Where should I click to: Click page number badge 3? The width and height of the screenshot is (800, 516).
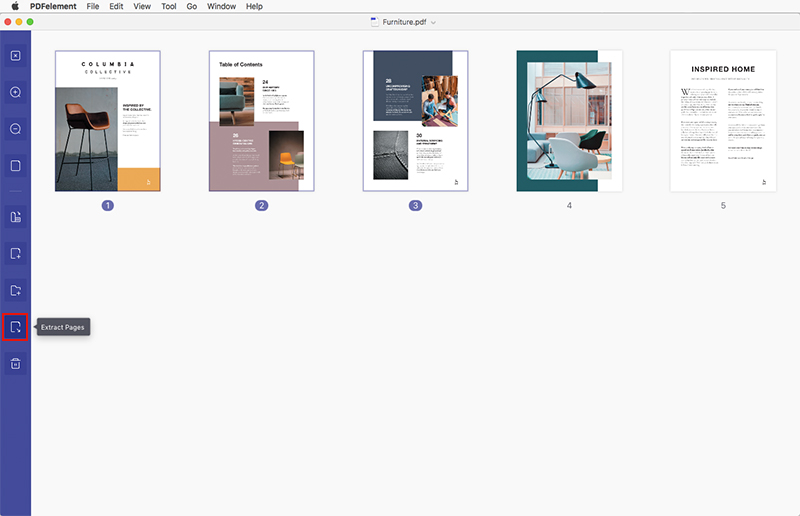pos(415,205)
